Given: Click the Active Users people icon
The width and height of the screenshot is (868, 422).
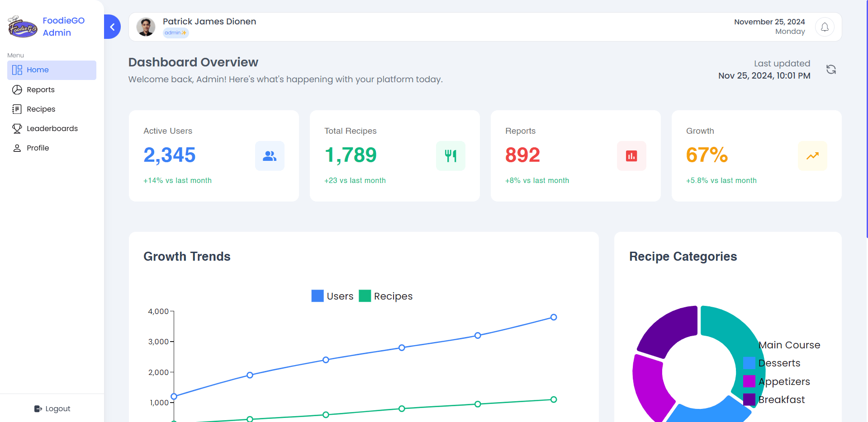Looking at the screenshot, I should 270,156.
